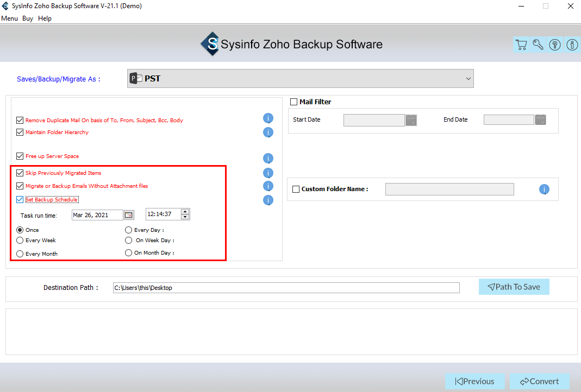The height and width of the screenshot is (392, 581).
Task: Click the about info icon in header
Action: [x=572, y=45]
